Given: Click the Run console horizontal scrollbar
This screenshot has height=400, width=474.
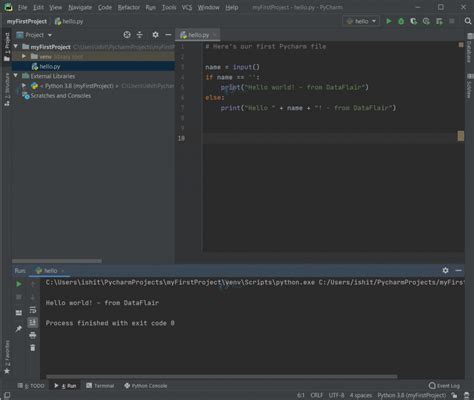Looking at the screenshot, I should [x=222, y=377].
